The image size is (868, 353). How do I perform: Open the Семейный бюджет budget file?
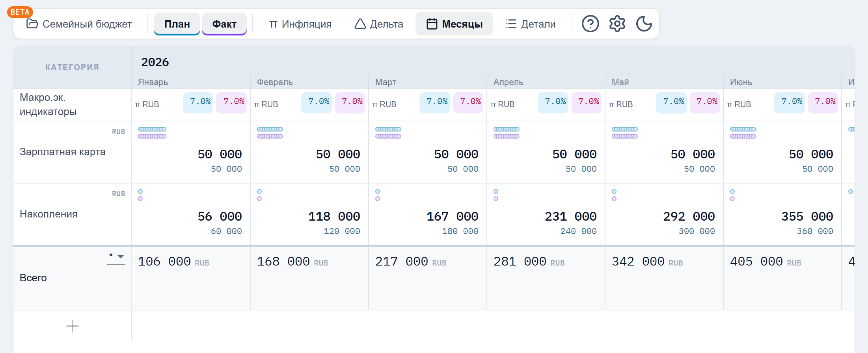(79, 24)
